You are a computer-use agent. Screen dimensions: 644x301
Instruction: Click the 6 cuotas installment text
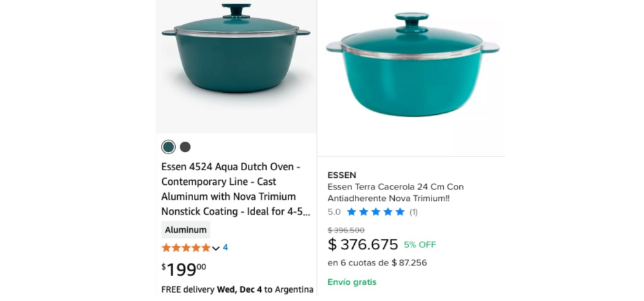click(377, 263)
